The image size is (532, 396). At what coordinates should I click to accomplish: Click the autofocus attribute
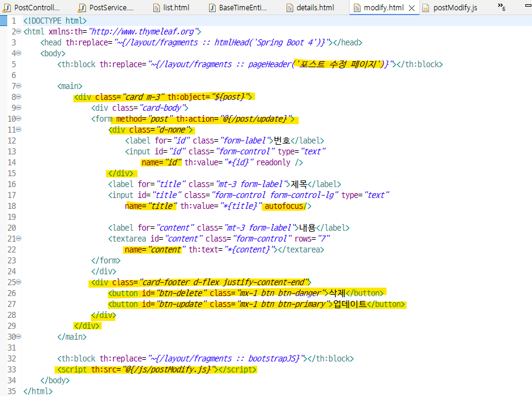click(284, 206)
